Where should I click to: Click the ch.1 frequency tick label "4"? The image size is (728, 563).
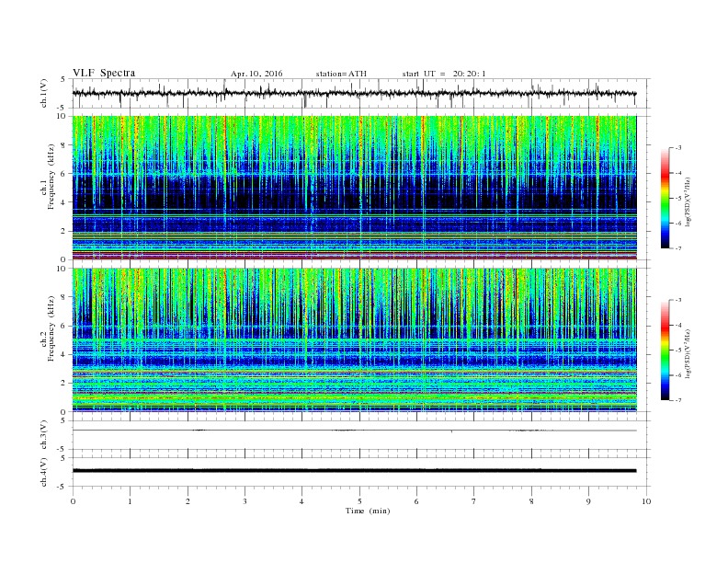pyautogui.click(x=63, y=202)
